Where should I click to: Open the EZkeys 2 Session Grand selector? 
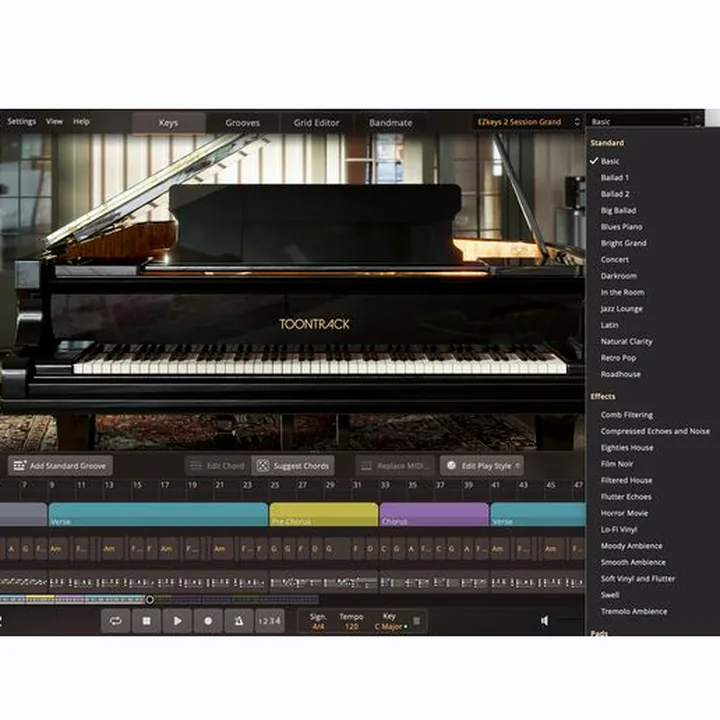point(528,122)
